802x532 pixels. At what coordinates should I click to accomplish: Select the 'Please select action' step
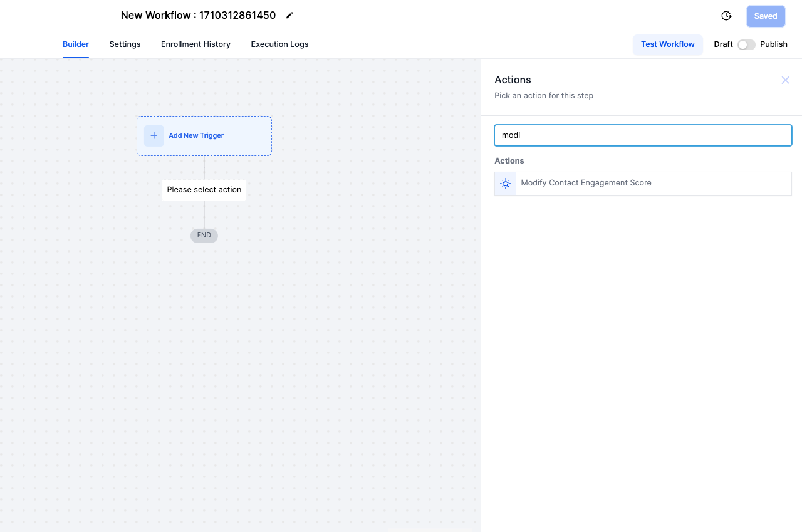pyautogui.click(x=204, y=190)
